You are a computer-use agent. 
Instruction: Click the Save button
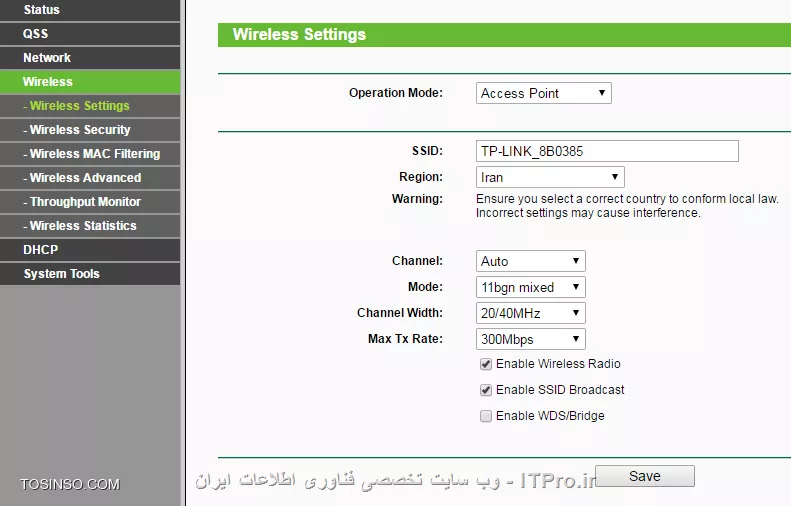[x=645, y=476]
